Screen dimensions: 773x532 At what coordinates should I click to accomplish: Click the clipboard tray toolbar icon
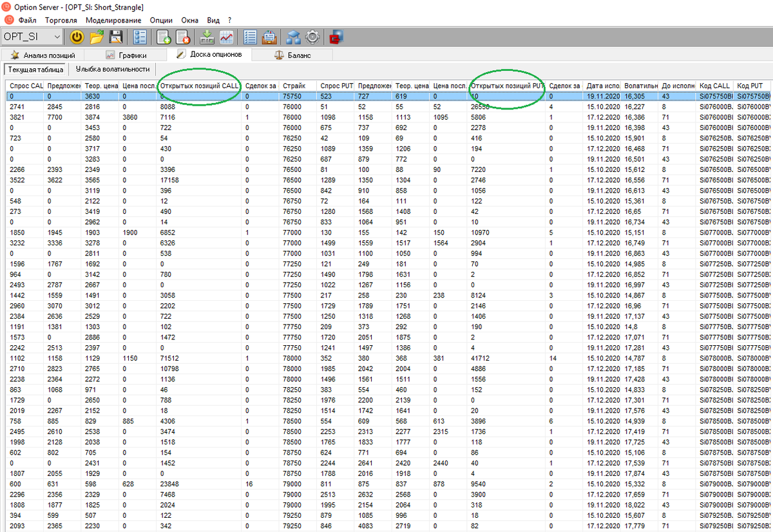pos(270,37)
